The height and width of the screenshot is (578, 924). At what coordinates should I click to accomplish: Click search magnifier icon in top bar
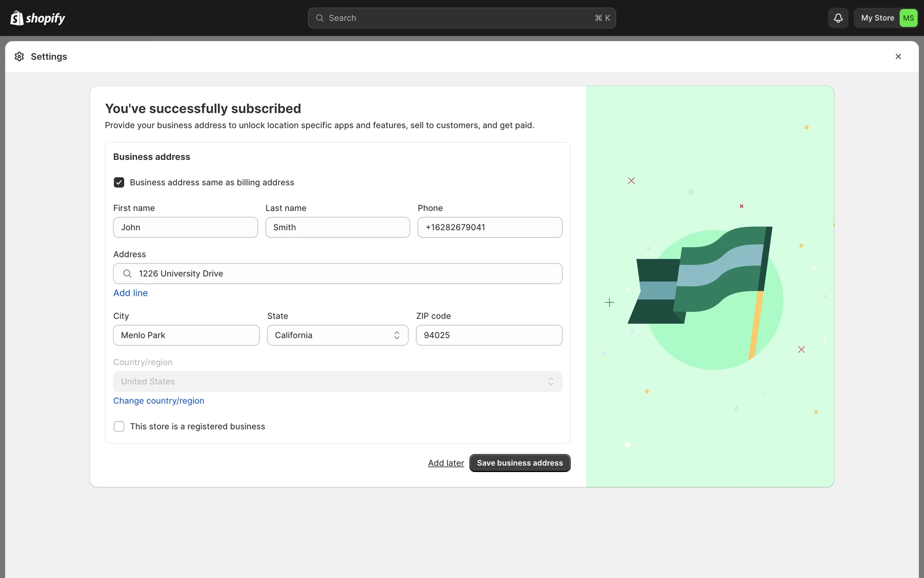coord(320,18)
